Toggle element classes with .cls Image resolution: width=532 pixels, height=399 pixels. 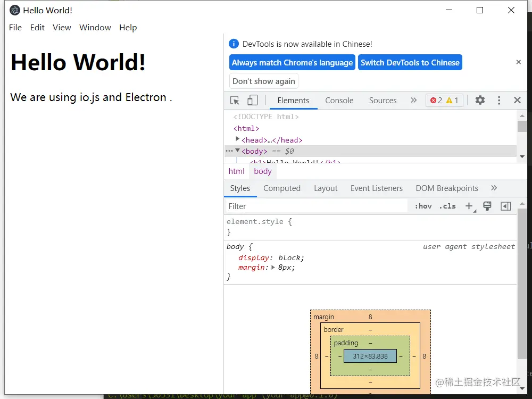[x=447, y=206]
